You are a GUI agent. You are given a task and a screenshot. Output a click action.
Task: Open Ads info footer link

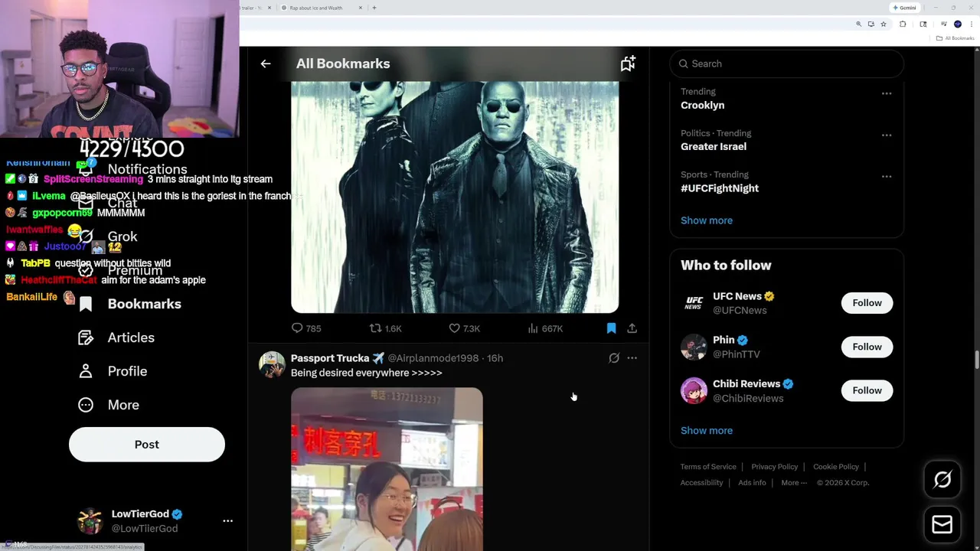coord(752,483)
